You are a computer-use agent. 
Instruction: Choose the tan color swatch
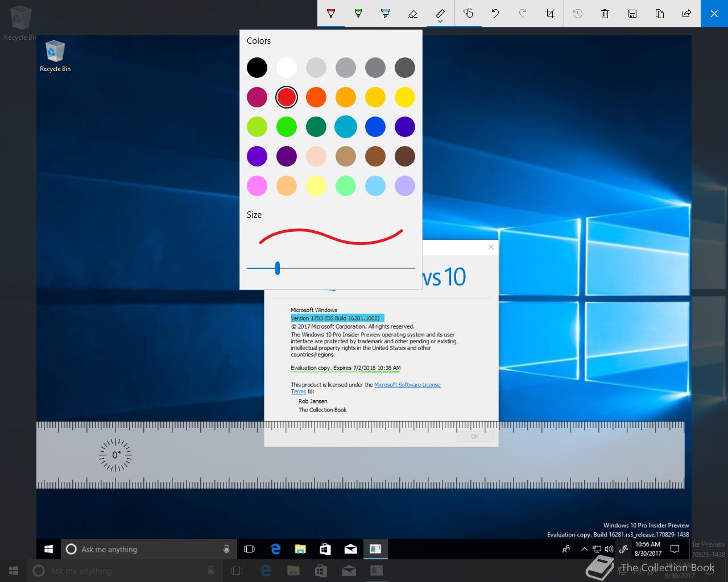click(x=346, y=156)
